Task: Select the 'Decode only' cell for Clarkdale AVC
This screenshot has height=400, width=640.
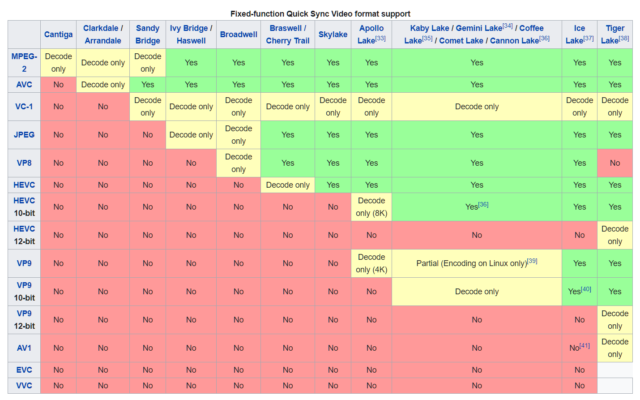Action: pos(103,84)
